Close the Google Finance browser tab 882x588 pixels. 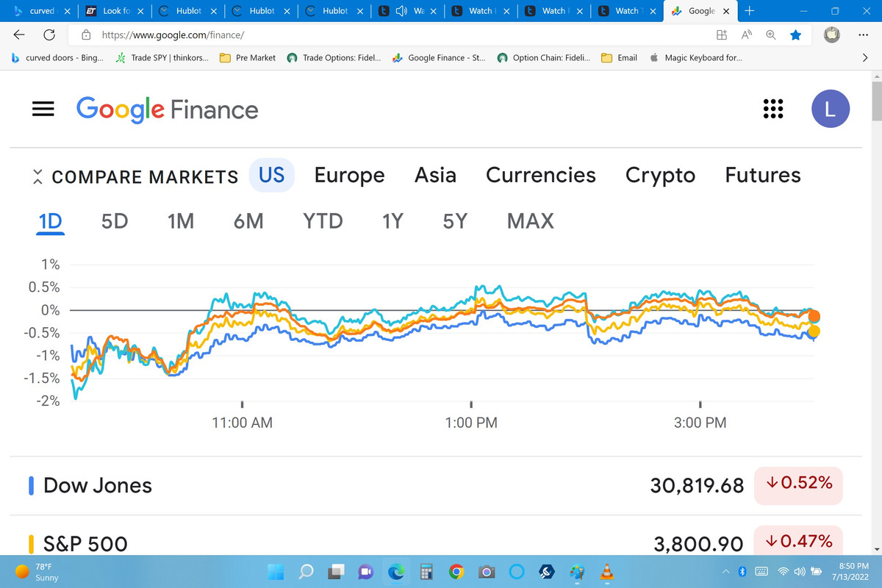pos(726,11)
